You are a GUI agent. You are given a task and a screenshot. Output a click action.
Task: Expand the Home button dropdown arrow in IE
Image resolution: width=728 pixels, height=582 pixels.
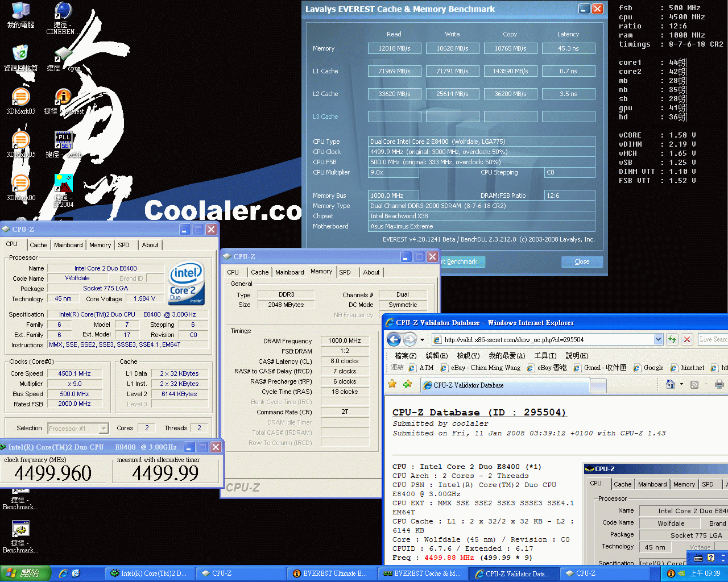681,385
